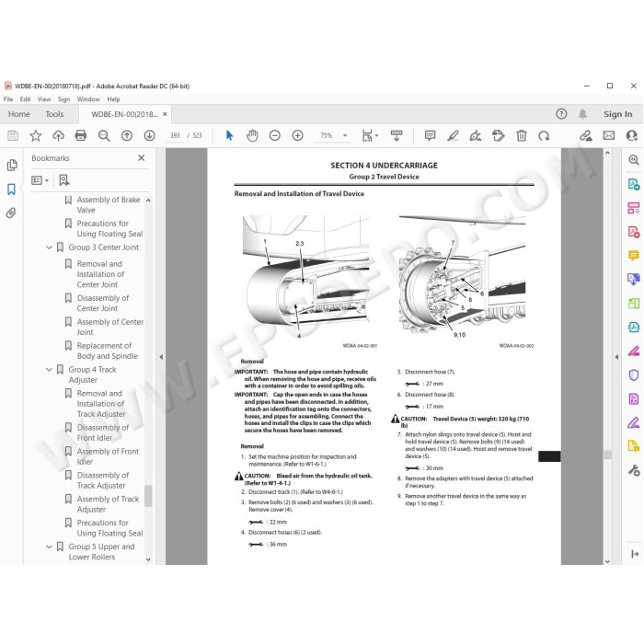Open Removal and Installation of Track Adjuster

[x=101, y=404]
